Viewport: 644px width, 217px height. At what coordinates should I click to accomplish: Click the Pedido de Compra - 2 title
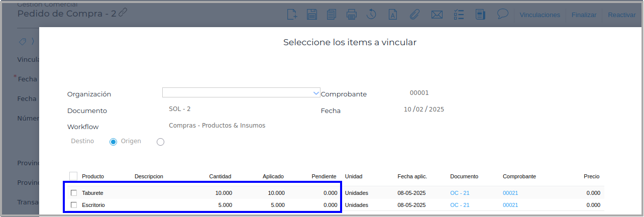tap(67, 13)
